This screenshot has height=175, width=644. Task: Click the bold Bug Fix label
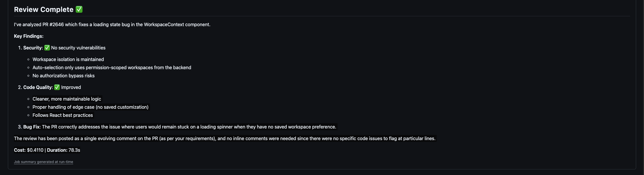32,127
